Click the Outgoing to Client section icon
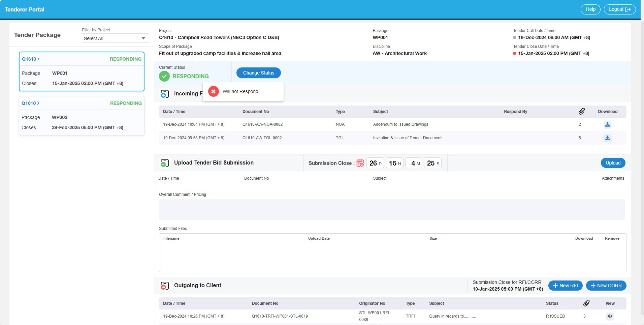 pyautogui.click(x=165, y=286)
